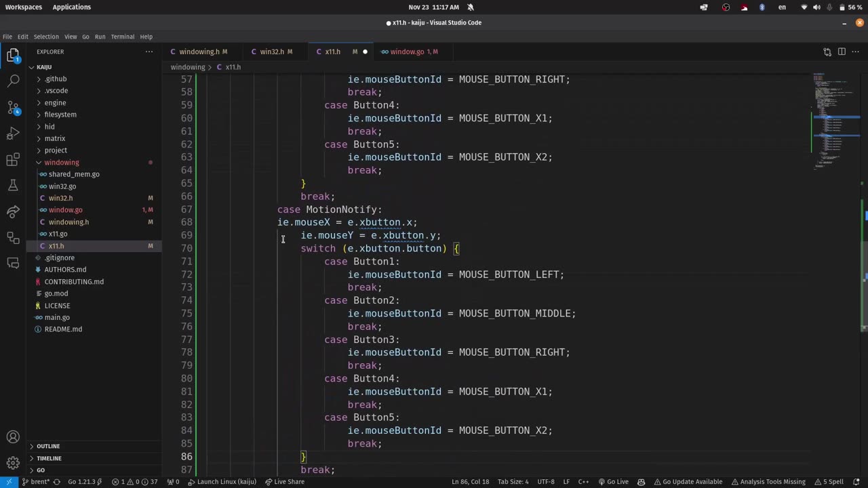Open the Go menu
This screenshot has height=488, width=868.
[x=85, y=37]
